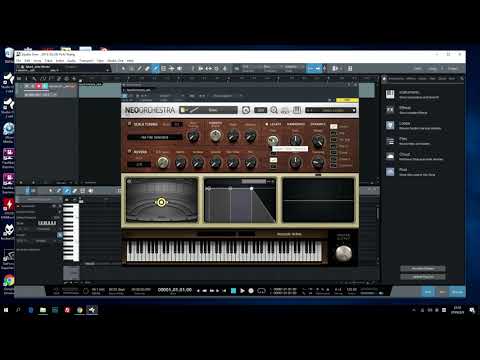The image size is (480, 360).
Task: Open the Windows Start menu
Action: click(6, 310)
